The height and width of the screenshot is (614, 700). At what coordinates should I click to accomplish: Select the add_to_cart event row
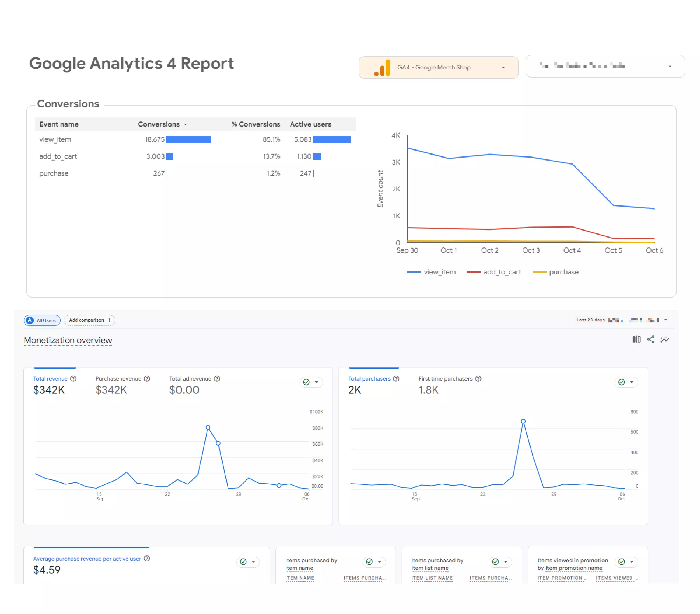pyautogui.click(x=195, y=156)
